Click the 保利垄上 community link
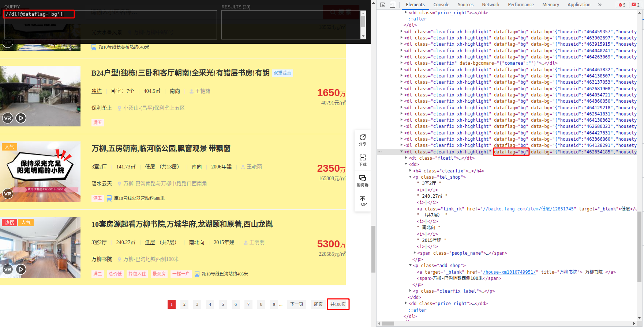 102,108
